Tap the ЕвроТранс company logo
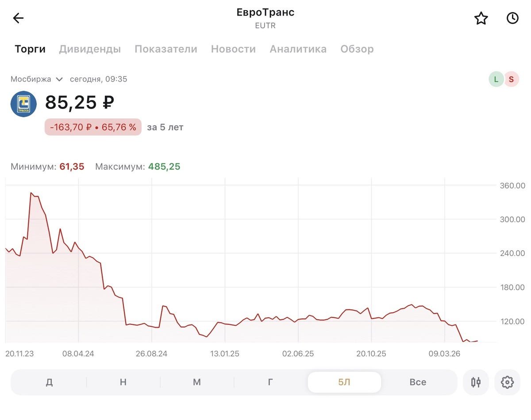The height and width of the screenshot is (420, 531). [x=23, y=104]
